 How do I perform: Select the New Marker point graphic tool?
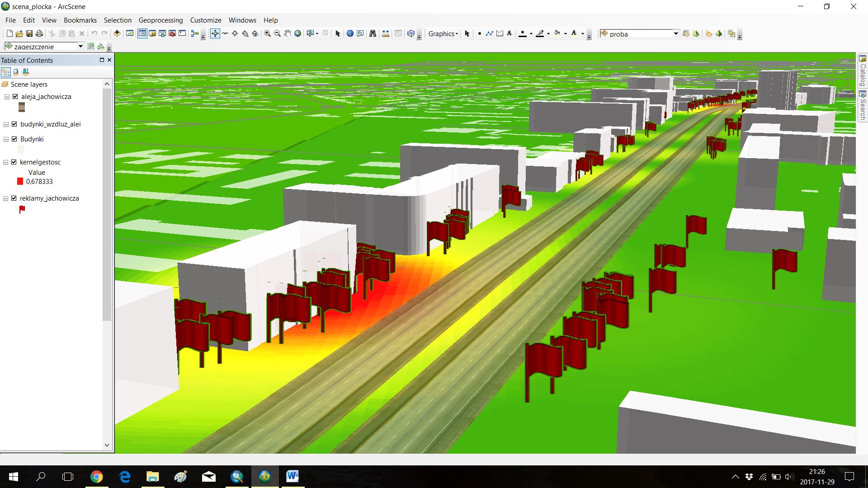[x=479, y=33]
